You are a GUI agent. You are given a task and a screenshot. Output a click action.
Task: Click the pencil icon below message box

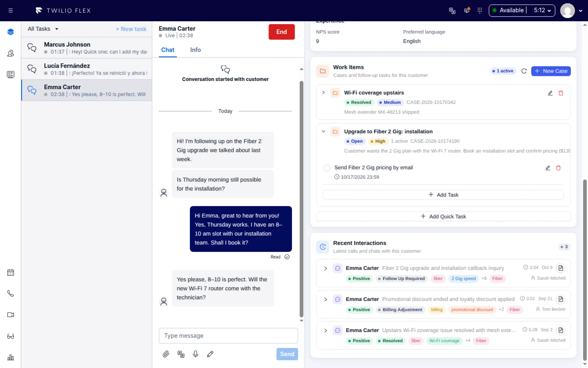tap(210, 354)
